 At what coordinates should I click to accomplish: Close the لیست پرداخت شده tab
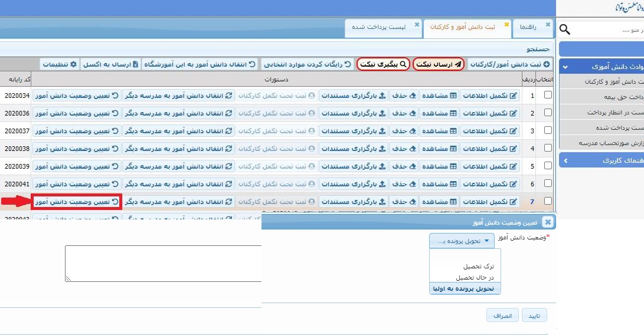click(417, 24)
